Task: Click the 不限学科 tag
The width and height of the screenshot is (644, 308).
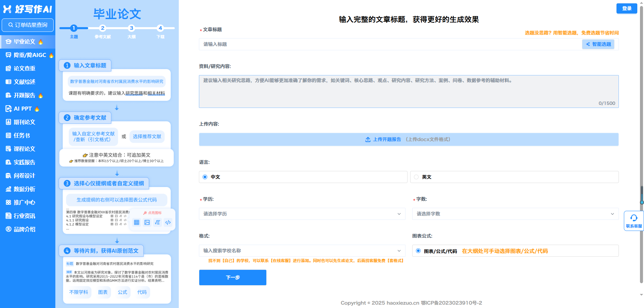Action: [x=78, y=292]
